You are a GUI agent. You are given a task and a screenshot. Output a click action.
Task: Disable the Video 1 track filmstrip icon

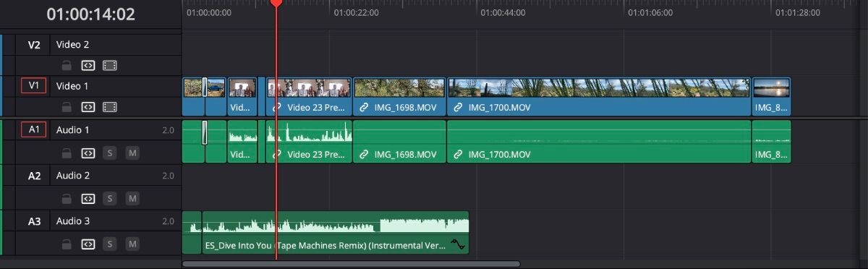coord(109,107)
